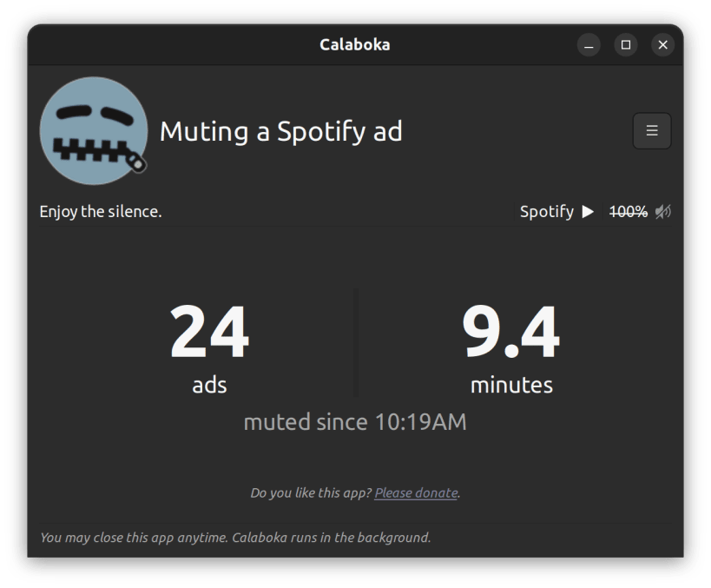Toggle the muted speaker icon

click(663, 211)
